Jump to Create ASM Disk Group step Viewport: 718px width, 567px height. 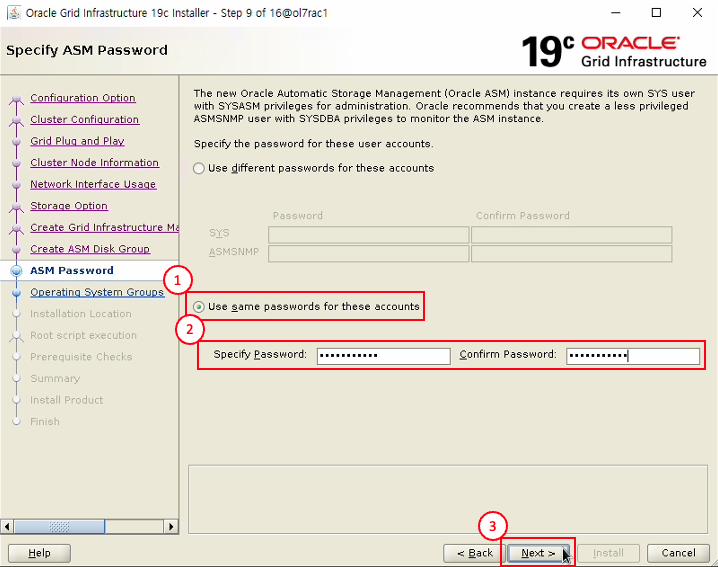click(90, 249)
